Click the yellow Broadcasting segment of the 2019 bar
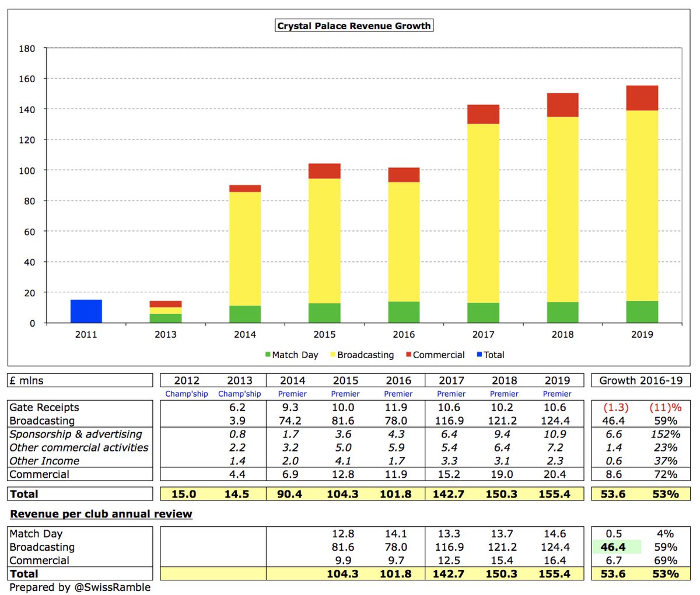 (642, 206)
